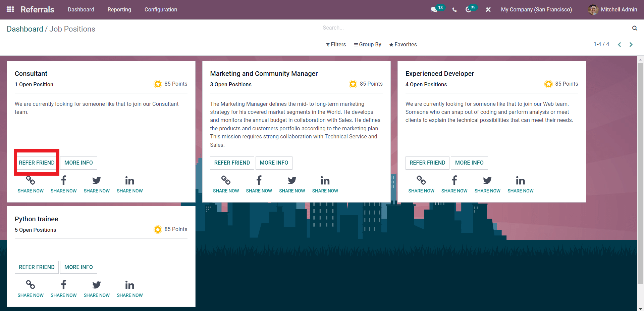Open the Configuration menu
644x311 pixels.
(x=161, y=10)
